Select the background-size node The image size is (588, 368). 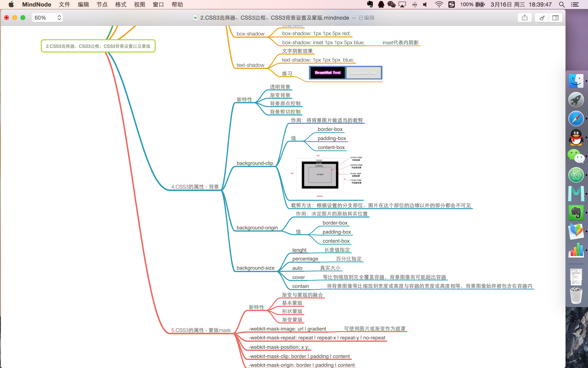point(255,268)
